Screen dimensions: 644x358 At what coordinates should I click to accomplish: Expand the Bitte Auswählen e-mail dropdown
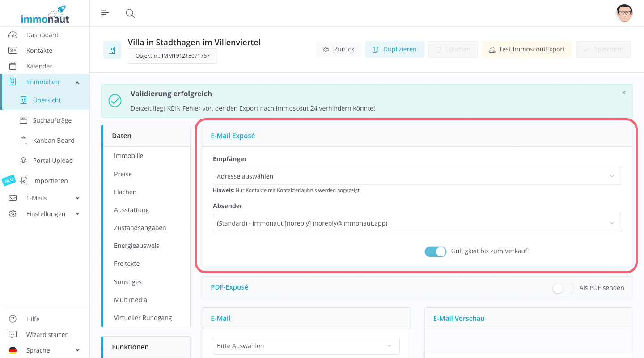[306, 346]
